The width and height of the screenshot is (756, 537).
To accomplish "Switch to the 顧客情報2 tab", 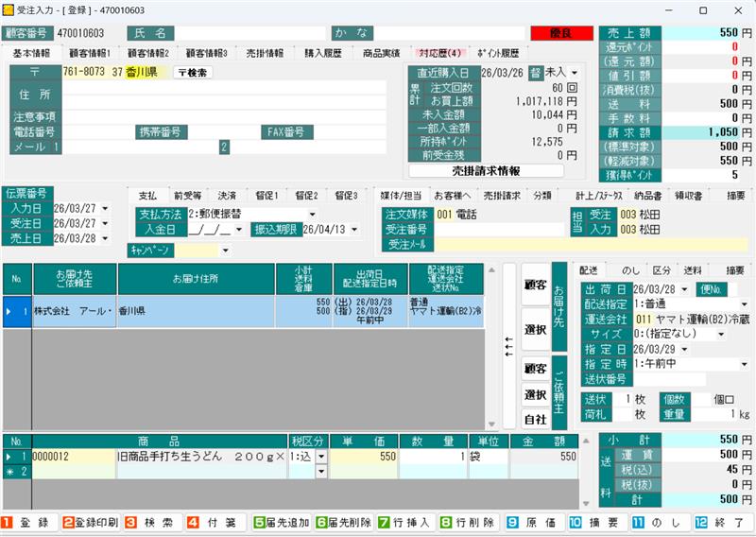I will (148, 53).
